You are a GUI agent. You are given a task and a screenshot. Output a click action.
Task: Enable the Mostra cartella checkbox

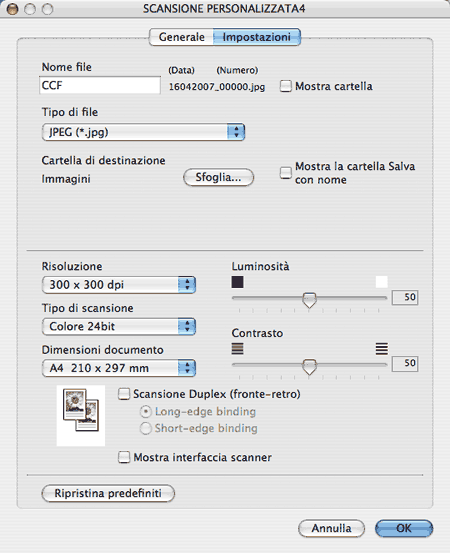pyautogui.click(x=286, y=86)
